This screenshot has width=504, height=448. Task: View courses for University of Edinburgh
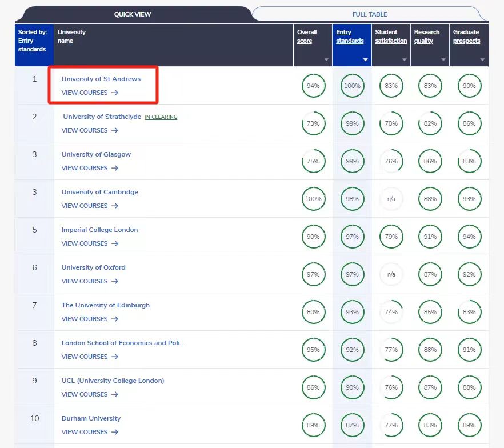click(x=90, y=319)
